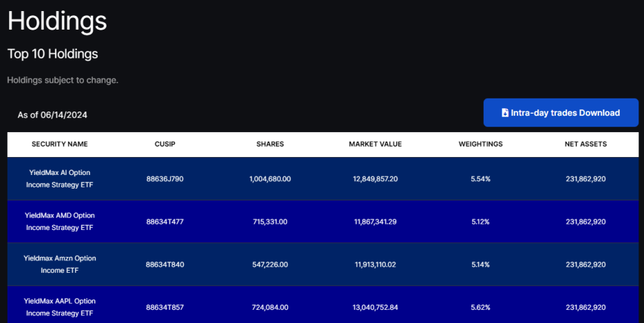The width and height of the screenshot is (644, 323).
Task: Click the Holdings page heading
Action: [x=57, y=21]
